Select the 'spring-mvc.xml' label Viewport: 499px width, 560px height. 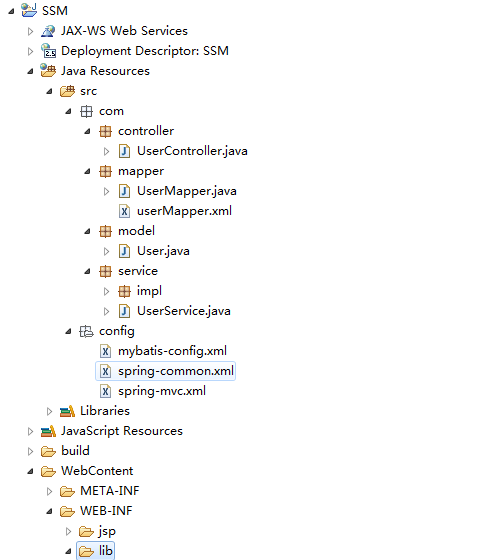pos(162,391)
